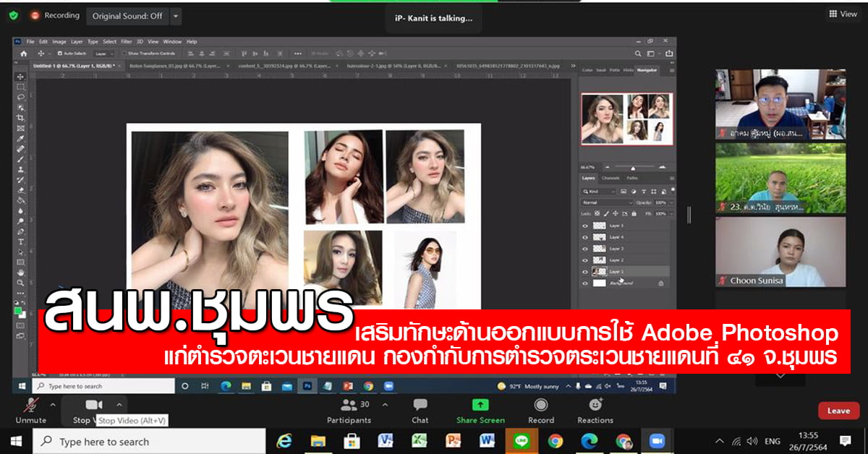The height and width of the screenshot is (454, 868).
Task: Unmute the microphone in Zoom
Action: [x=31, y=411]
